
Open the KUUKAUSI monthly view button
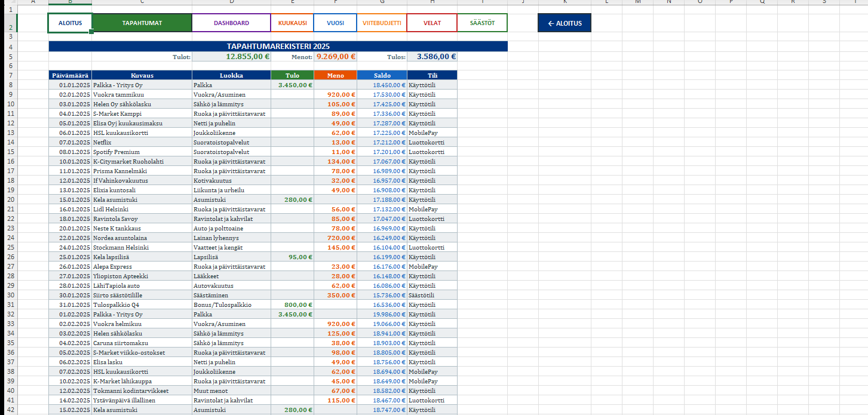[x=292, y=23]
